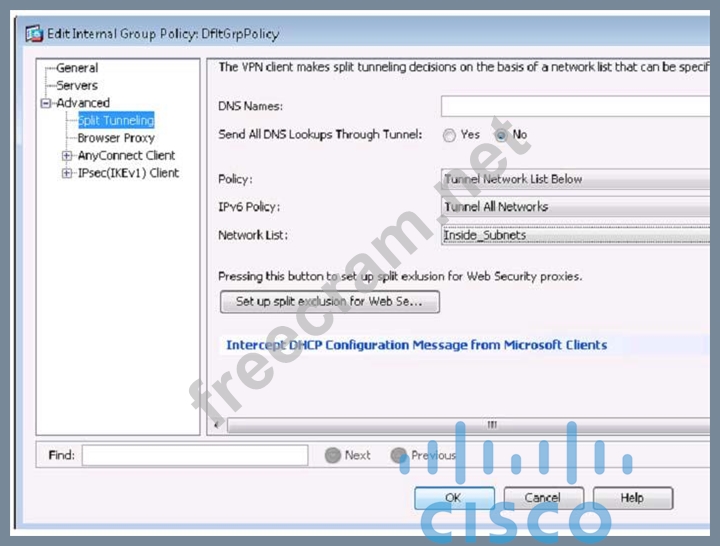The width and height of the screenshot is (720, 546).
Task: Select Servers in the navigation tree
Action: [77, 86]
